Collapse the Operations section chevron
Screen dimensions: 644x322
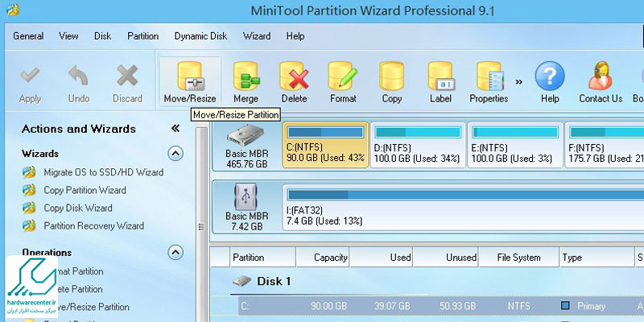pos(175,252)
